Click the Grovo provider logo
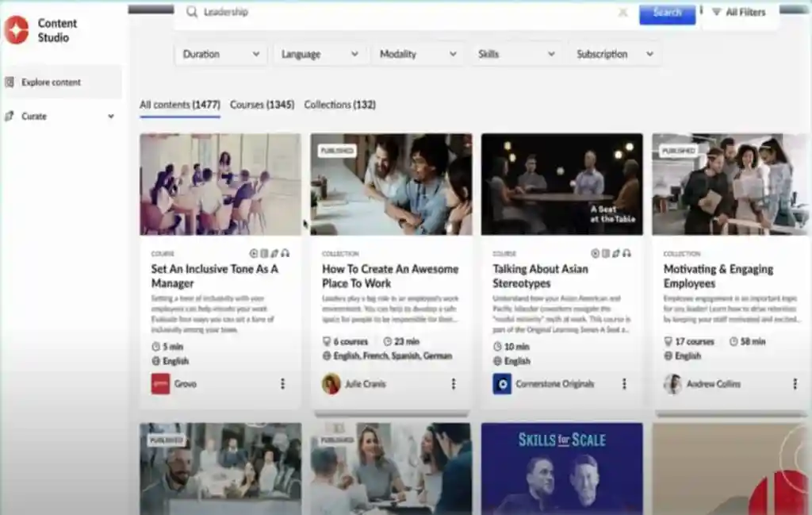This screenshot has height=515, width=812. coord(160,384)
